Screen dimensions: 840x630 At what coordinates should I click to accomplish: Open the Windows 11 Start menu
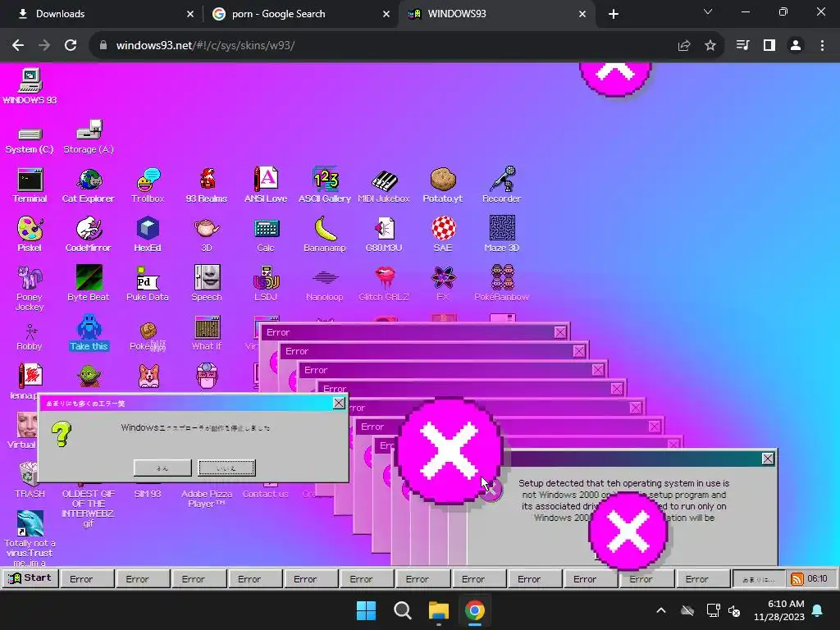[367, 610]
